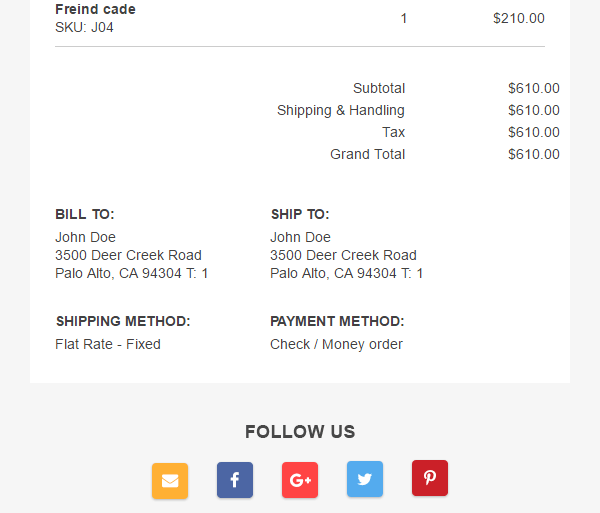Click the SKU: J04 text
Image resolution: width=600 pixels, height=513 pixels.
(x=84, y=28)
